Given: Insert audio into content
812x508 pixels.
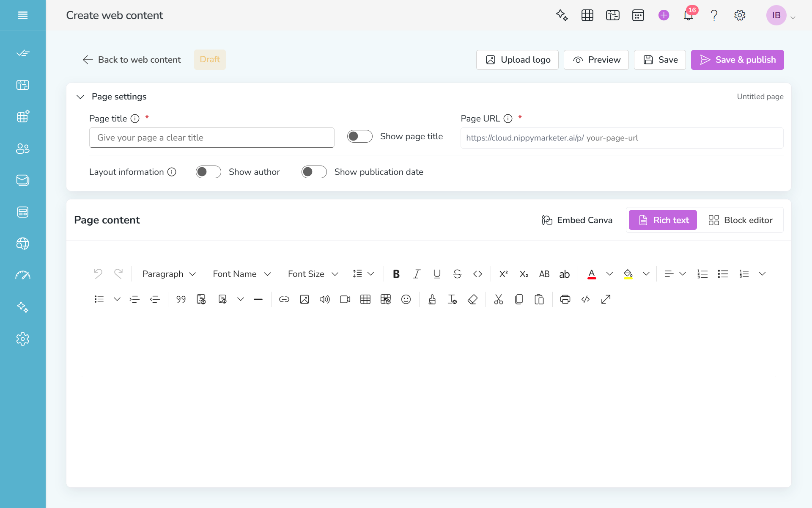Looking at the screenshot, I should pos(325,299).
